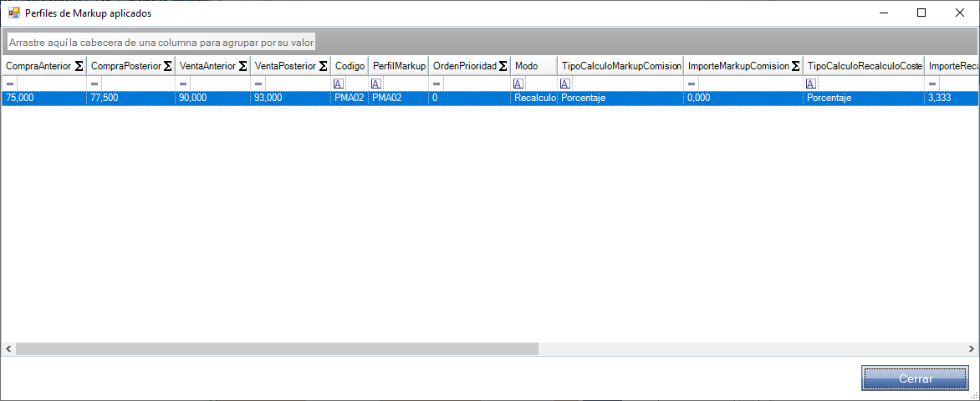Click the group-by drop area panel
Image resolution: width=980 pixels, height=401 pixels.
pos(490,42)
